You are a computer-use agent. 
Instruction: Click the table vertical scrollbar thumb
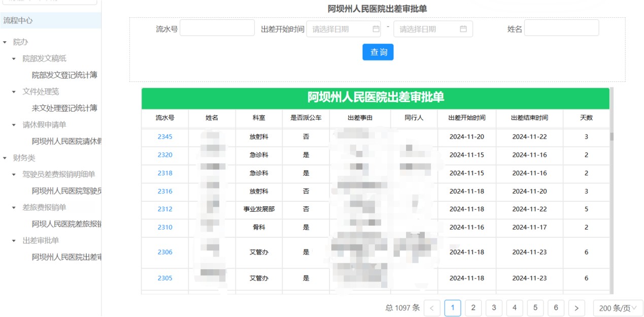point(612,137)
